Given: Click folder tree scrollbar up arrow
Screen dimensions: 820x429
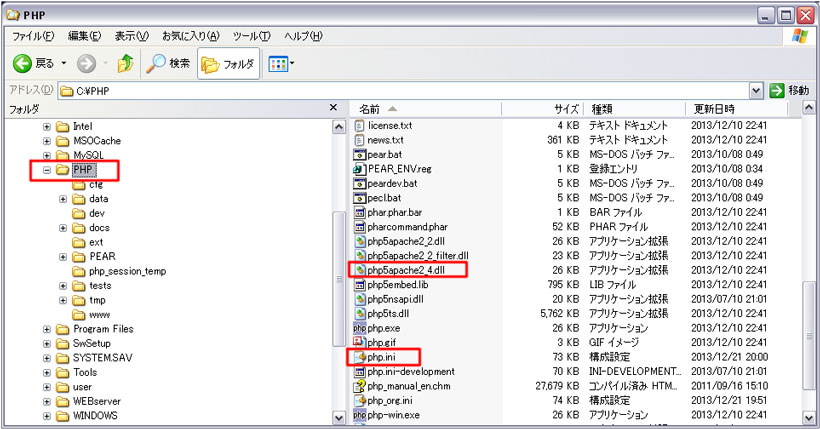Looking at the screenshot, I should click(x=339, y=127).
